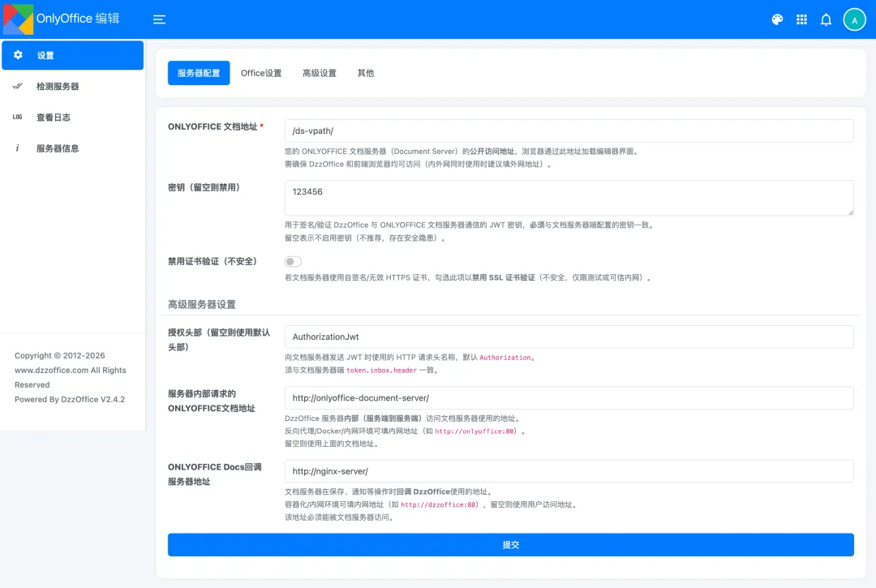Click the token.inbox.header code text
Viewport: 876px width, 588px height.
[381, 370]
